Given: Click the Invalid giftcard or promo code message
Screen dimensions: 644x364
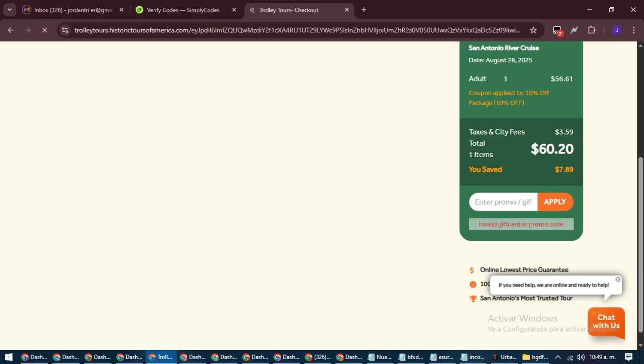Looking at the screenshot, I should tap(521, 224).
